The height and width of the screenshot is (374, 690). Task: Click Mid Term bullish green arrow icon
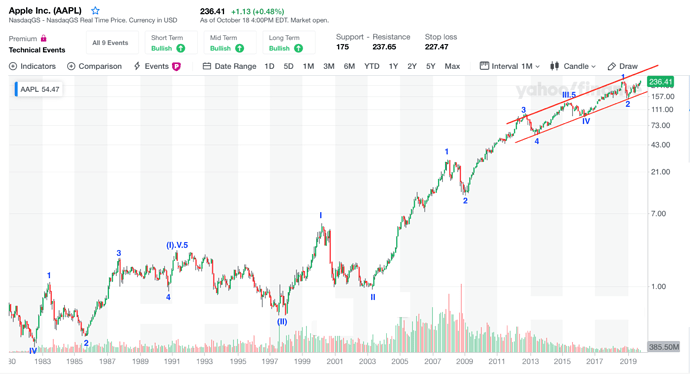[239, 48]
